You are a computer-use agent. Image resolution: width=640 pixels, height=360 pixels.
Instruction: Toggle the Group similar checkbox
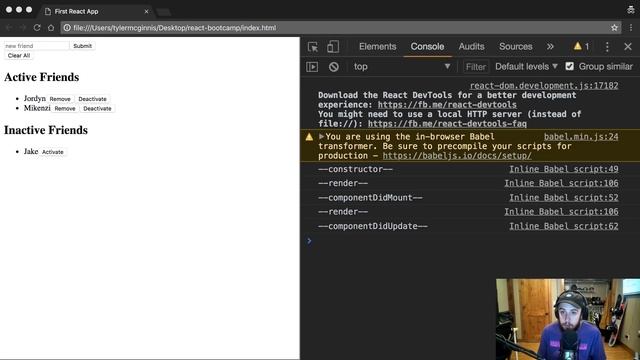point(569,66)
